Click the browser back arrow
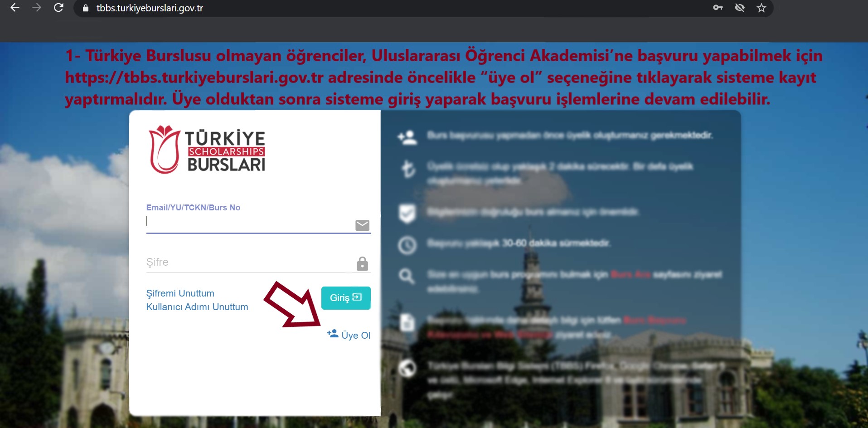The height and width of the screenshot is (428, 868). (15, 8)
